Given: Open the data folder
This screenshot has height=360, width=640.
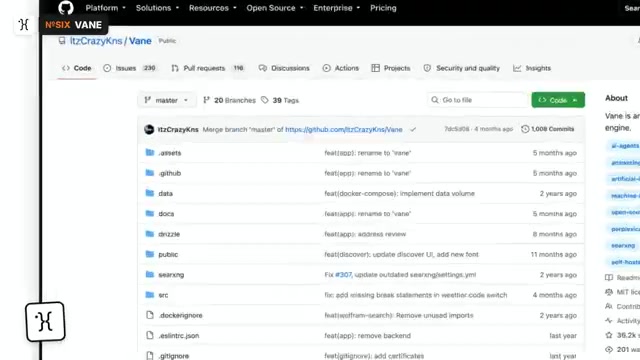Looking at the screenshot, I should 165,193.
